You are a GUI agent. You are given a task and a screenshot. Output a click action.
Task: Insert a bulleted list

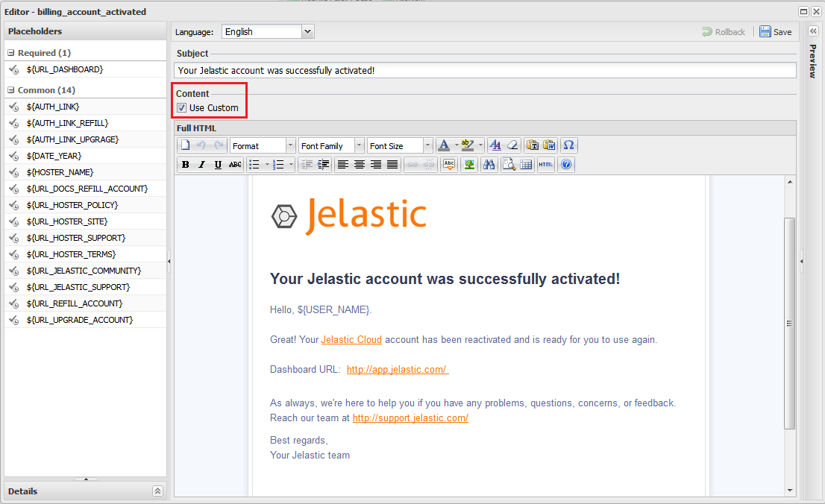254,165
